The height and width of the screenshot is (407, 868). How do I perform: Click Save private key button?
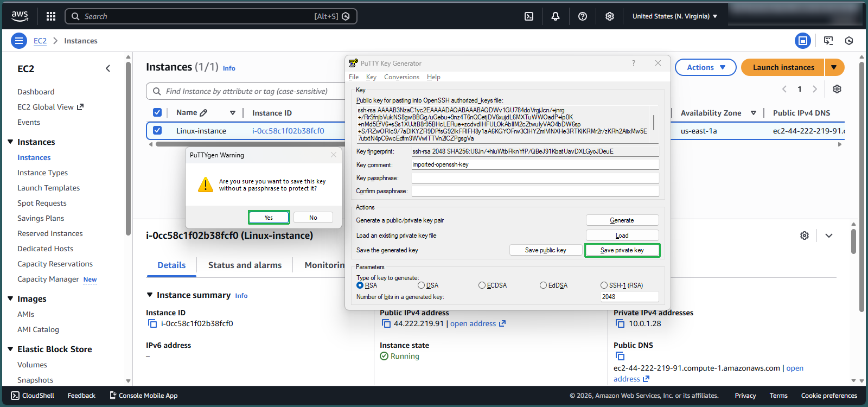pyautogui.click(x=622, y=250)
